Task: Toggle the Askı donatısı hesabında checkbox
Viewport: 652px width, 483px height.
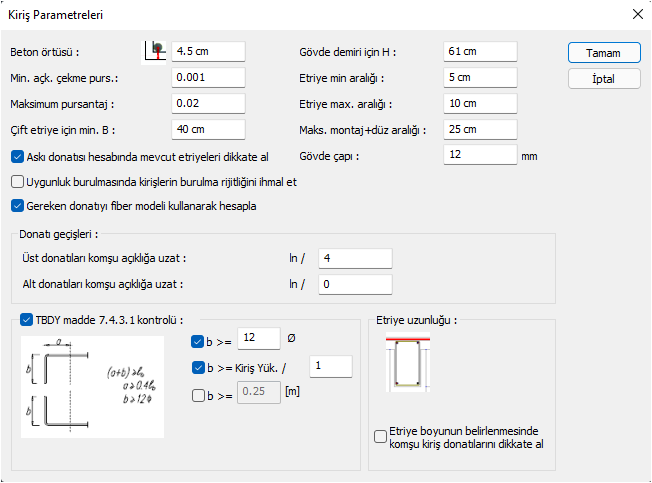Action: tap(18, 156)
